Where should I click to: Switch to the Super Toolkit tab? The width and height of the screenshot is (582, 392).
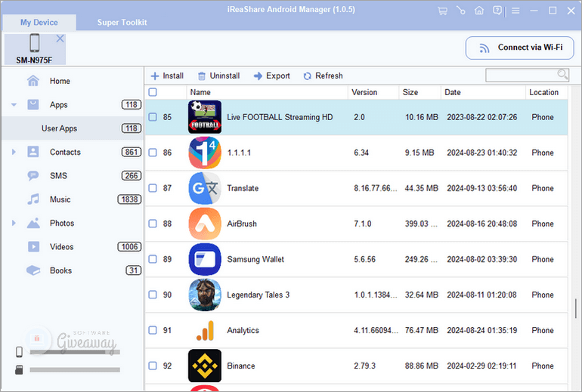pos(122,22)
